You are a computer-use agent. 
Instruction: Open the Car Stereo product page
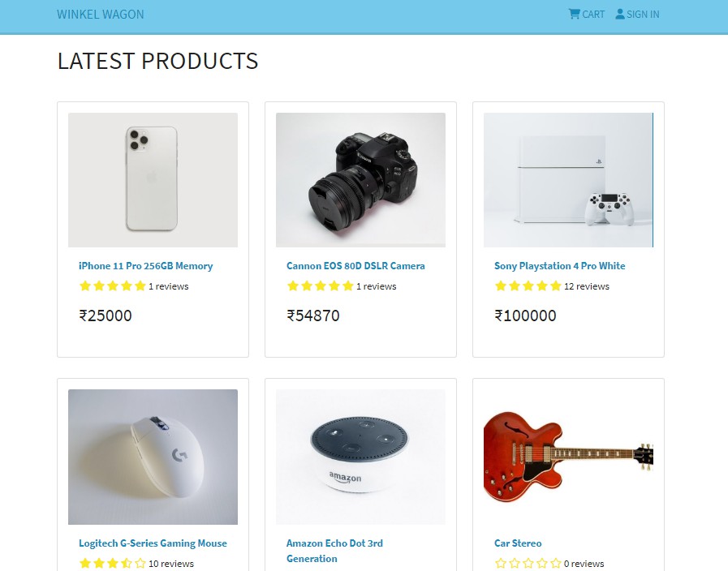click(x=518, y=543)
